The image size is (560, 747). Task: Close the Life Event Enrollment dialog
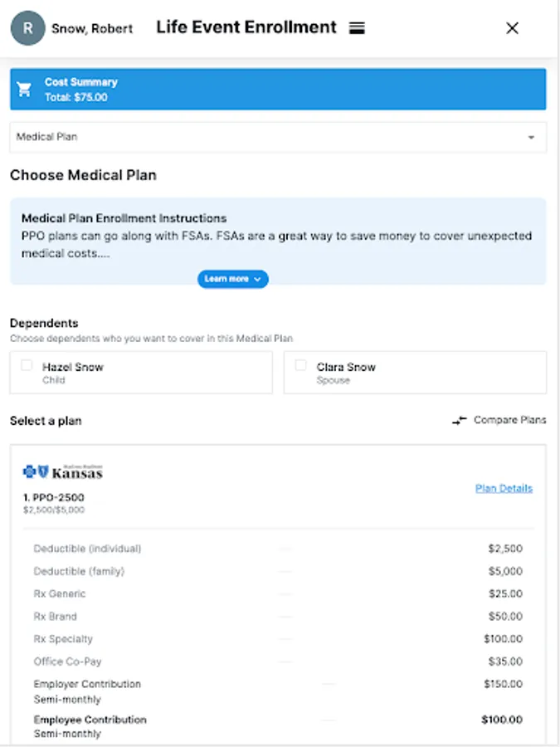click(512, 28)
